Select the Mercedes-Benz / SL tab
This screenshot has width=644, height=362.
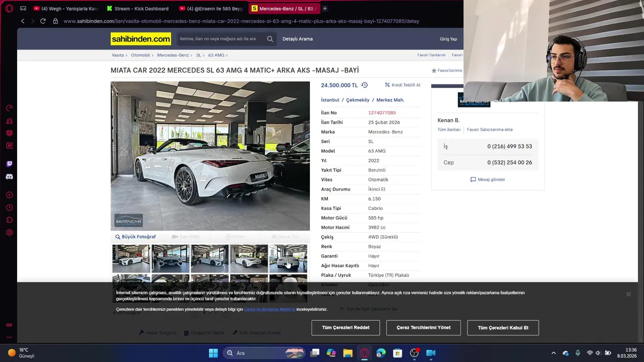(284, 9)
